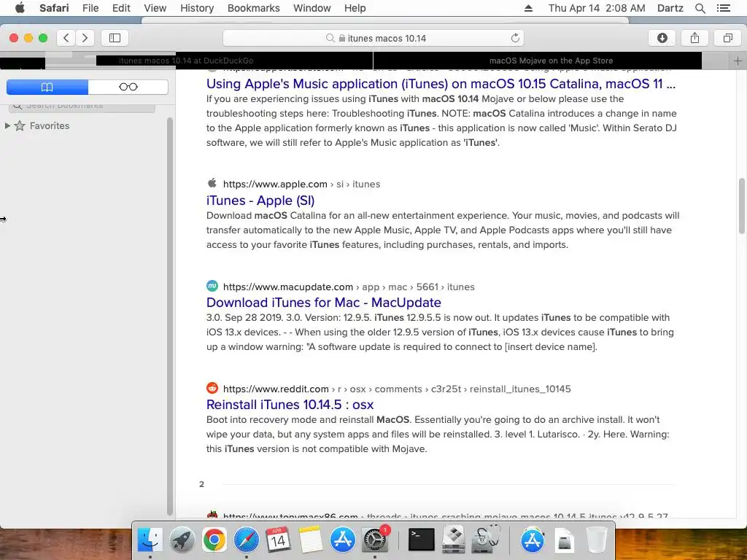
Task: Switch to Reading List glasses tab
Action: point(128,87)
